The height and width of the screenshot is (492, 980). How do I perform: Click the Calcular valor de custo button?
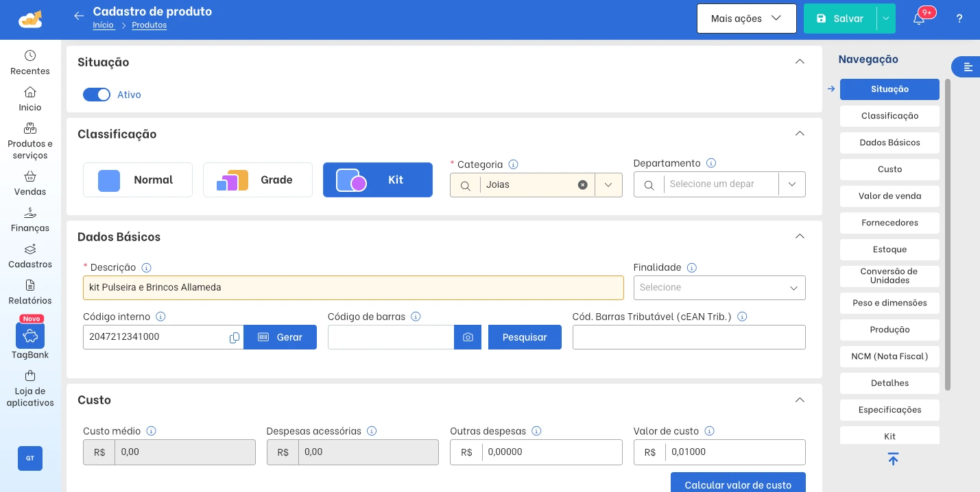click(738, 482)
